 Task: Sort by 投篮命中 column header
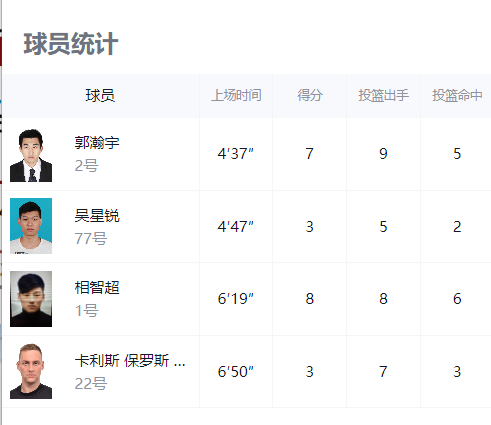(457, 96)
